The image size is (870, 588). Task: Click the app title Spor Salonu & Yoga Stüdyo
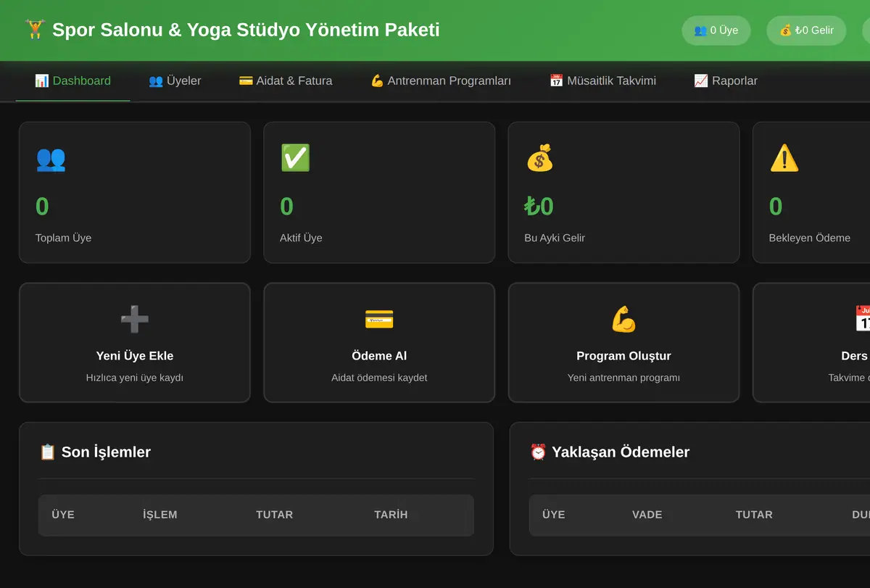[x=246, y=30]
